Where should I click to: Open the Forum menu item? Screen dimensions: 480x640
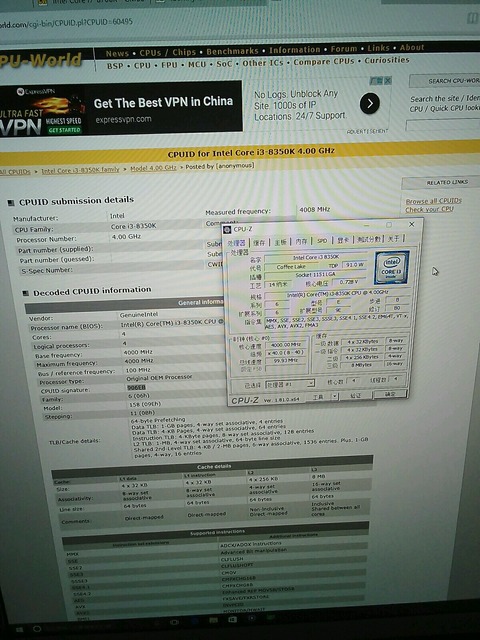tap(344, 49)
